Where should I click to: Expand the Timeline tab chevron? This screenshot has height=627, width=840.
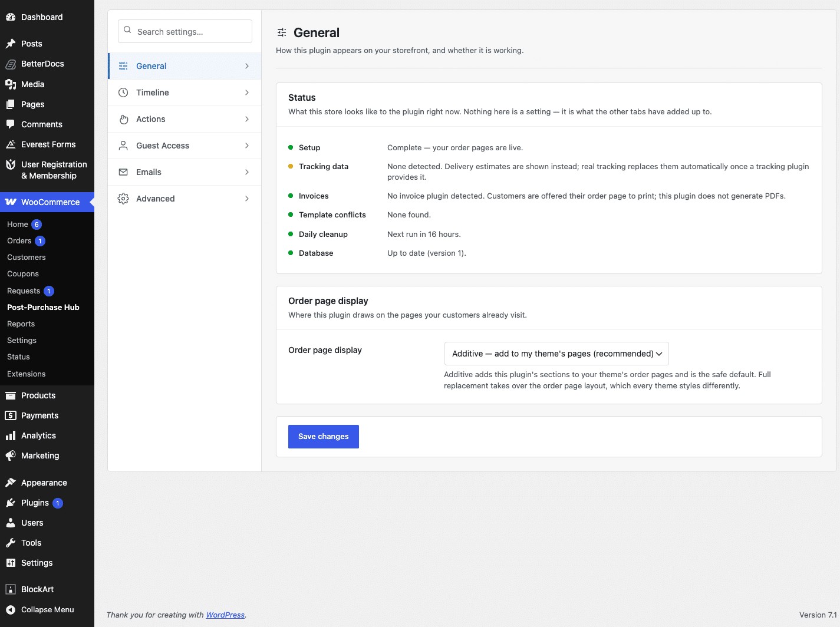click(x=247, y=93)
